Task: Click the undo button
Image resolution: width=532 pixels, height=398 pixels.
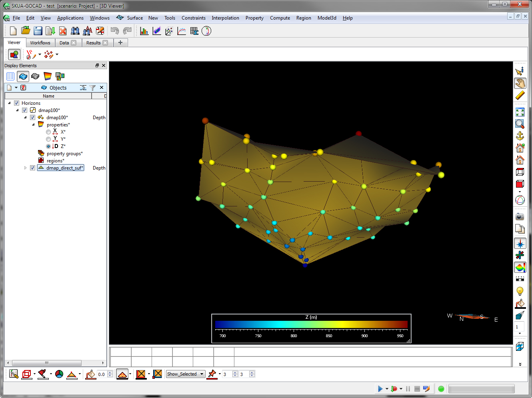Action: (x=115, y=31)
